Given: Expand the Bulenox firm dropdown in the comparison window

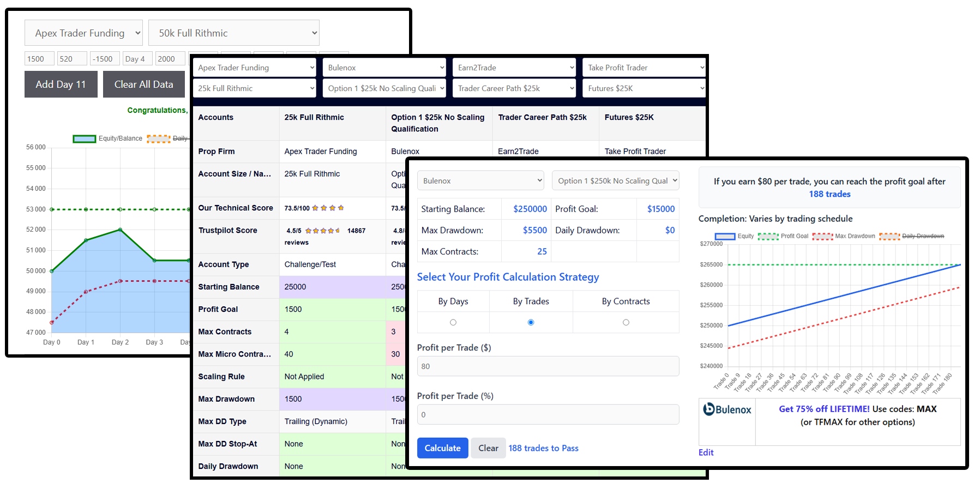Looking at the screenshot, I should click(x=384, y=68).
